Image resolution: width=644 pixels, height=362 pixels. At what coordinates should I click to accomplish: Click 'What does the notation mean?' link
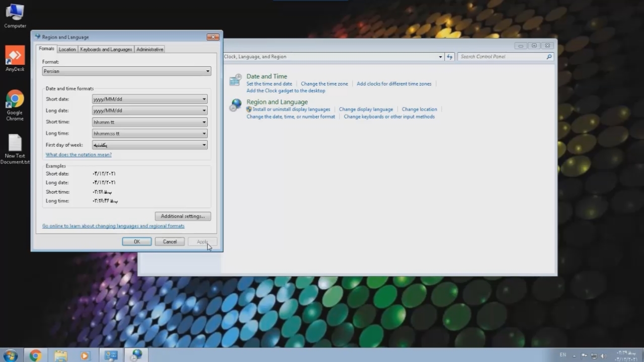click(78, 155)
